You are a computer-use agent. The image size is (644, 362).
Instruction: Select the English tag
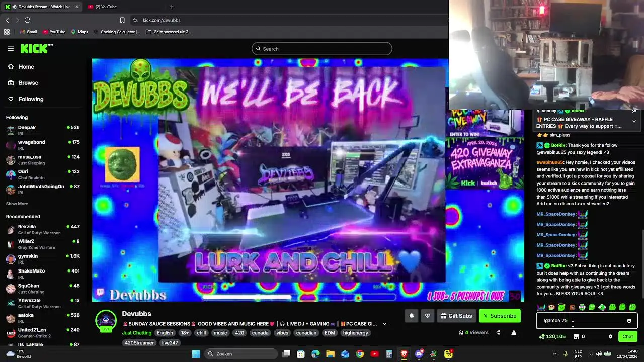pos(165,333)
